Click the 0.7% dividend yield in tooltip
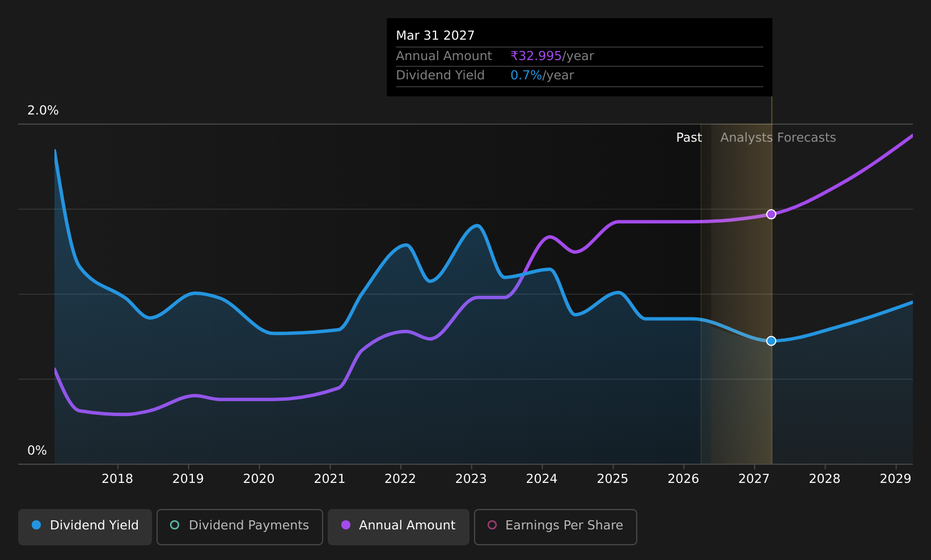 (526, 75)
